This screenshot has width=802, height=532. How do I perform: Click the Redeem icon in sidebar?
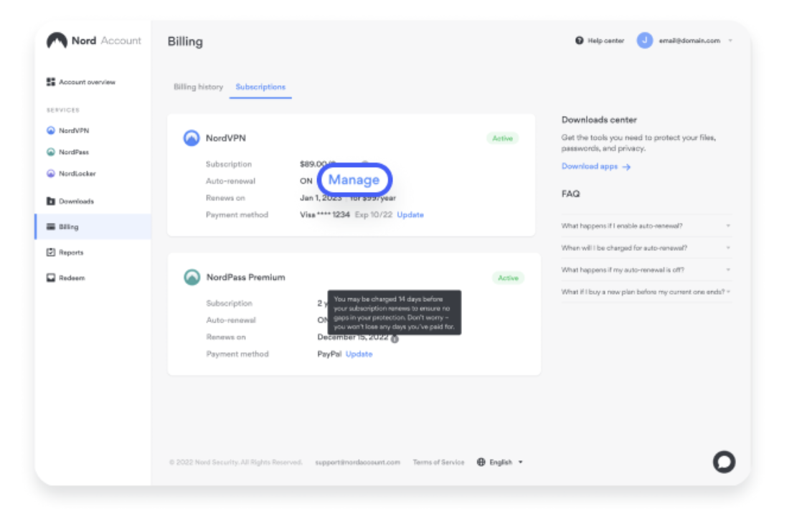[x=51, y=277]
